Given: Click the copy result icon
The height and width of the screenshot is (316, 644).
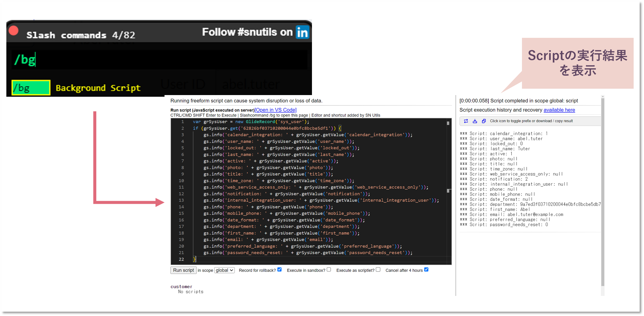Looking at the screenshot, I should click(x=484, y=121).
